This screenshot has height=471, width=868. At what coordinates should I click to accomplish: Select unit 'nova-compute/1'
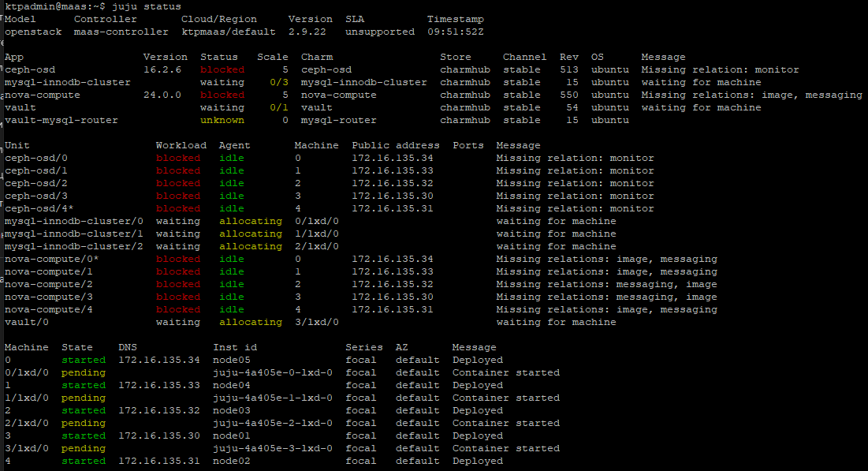click(49, 272)
